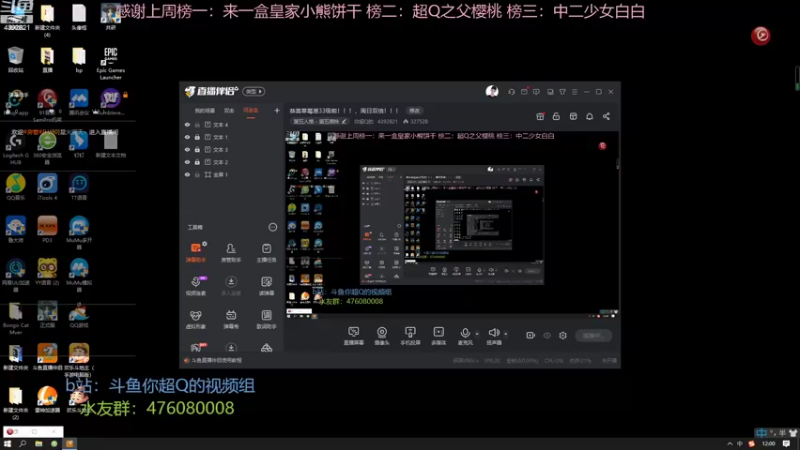Image resolution: width=800 pixels, height=450 pixels.
Task: Toggle the lock on 文本 2 layer
Action: (197, 162)
